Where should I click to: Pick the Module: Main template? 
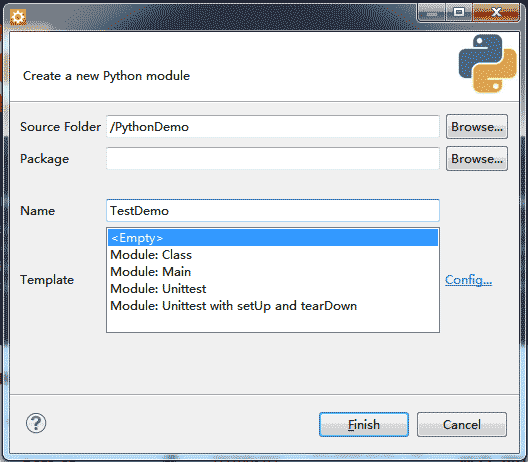pyautogui.click(x=273, y=272)
